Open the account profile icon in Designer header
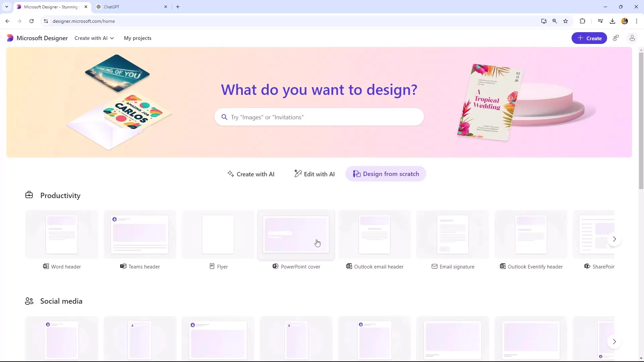Screen dimensions: 644x362 tap(632, 38)
